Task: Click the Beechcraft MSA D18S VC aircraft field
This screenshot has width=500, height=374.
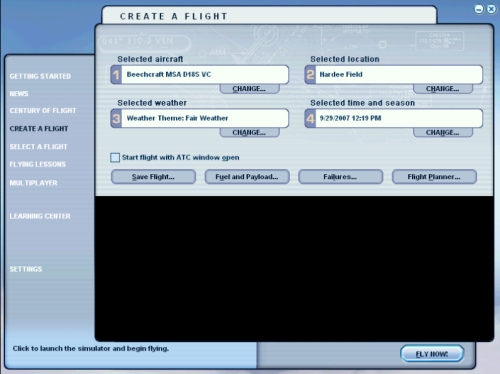Action: click(x=205, y=75)
